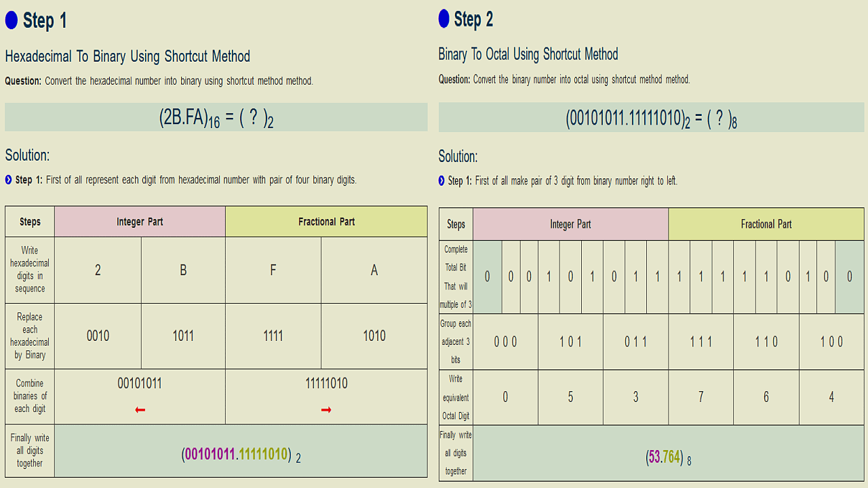This screenshot has height=488, width=868.
Task: Click binary cell '0010'
Action: tap(98, 335)
